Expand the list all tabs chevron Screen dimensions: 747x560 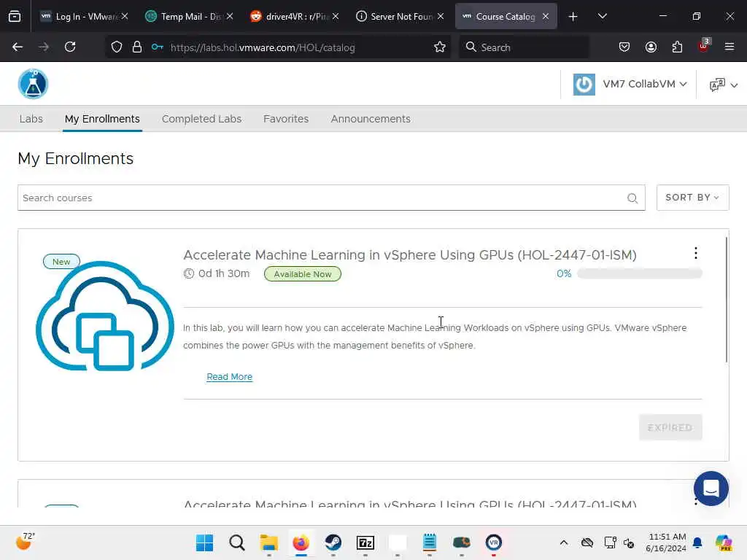602,17
